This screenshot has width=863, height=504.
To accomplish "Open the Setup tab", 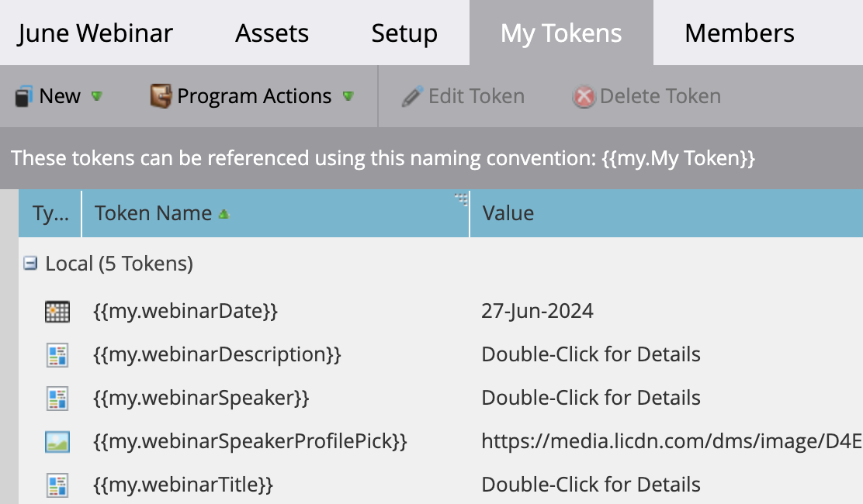I will [x=404, y=33].
